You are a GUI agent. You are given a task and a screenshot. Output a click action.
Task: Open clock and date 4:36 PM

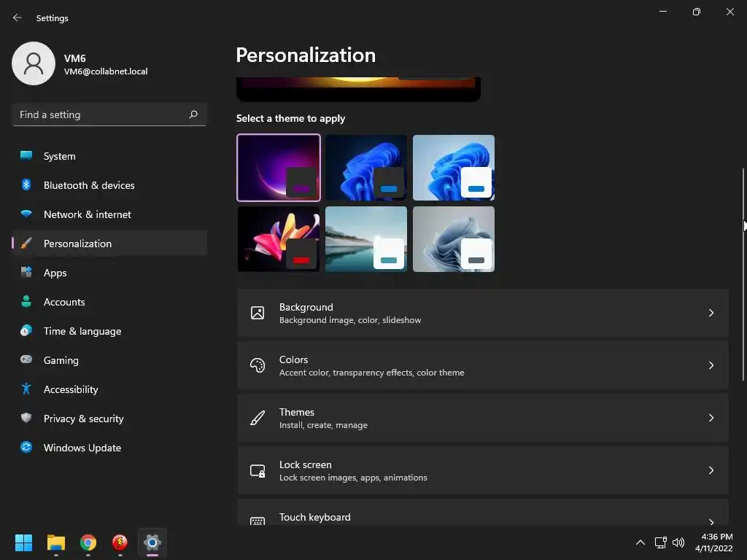tap(713, 542)
